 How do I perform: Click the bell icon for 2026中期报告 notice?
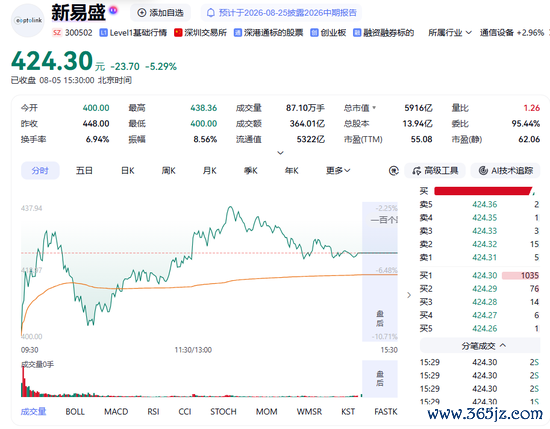click(210, 13)
